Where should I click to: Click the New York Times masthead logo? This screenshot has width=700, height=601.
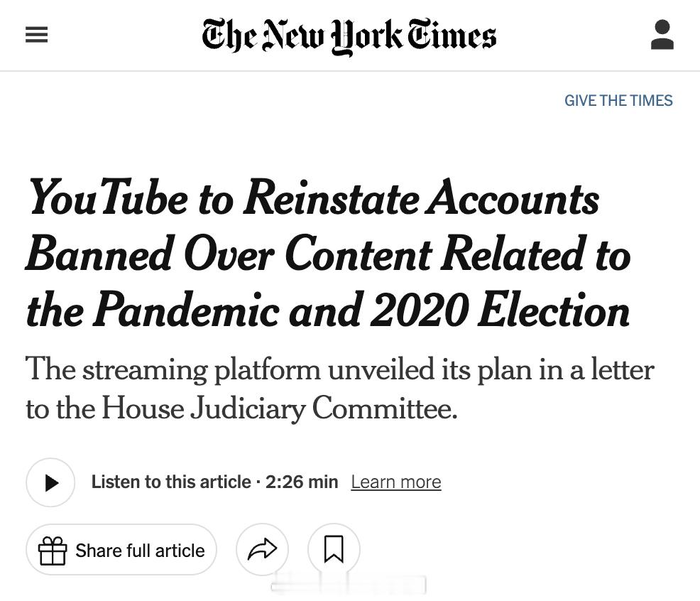point(350,35)
